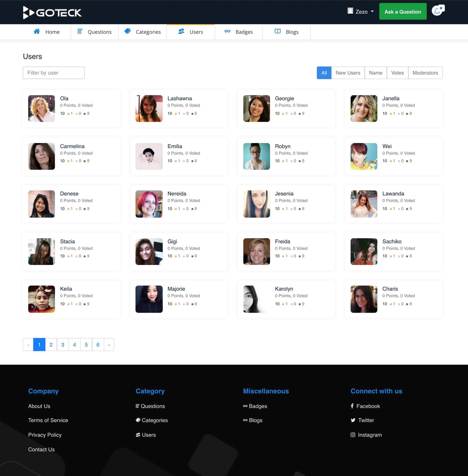This screenshot has width=468, height=476.
Task: Click the Filter by user input field
Action: (x=53, y=73)
